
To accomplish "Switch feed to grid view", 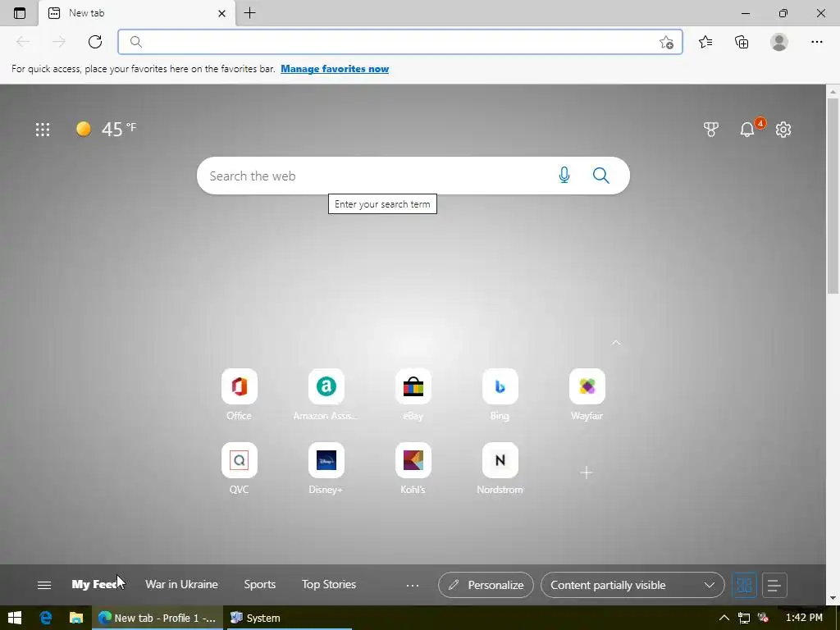I will [744, 585].
